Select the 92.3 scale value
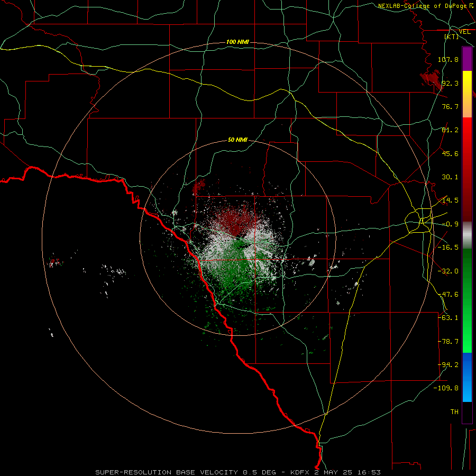476x476 pixels. tap(450, 83)
